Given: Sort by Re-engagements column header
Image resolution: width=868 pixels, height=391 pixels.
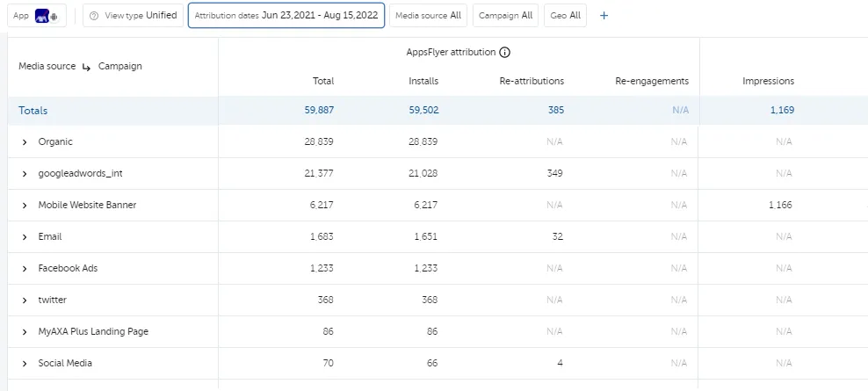Looking at the screenshot, I should [x=652, y=81].
